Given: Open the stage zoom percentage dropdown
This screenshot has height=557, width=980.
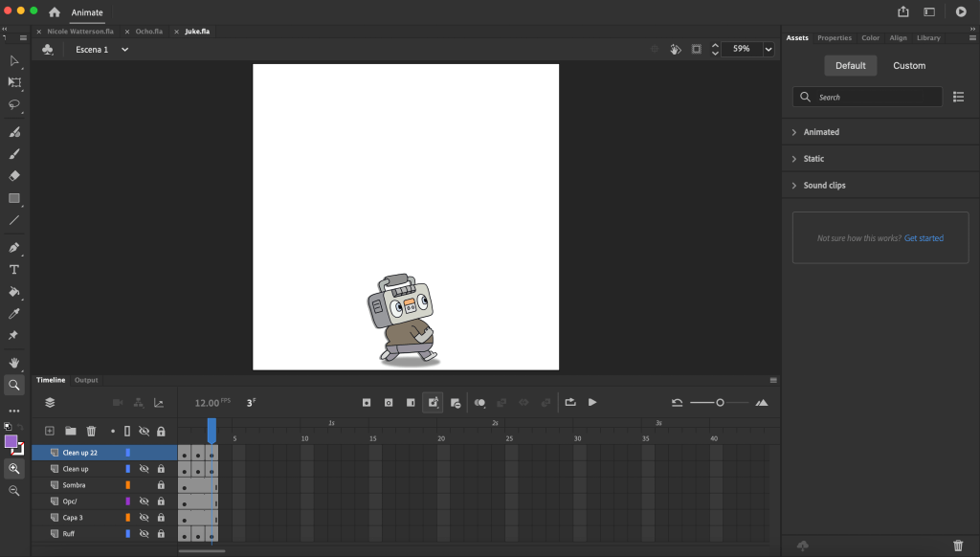Looking at the screenshot, I should point(768,49).
